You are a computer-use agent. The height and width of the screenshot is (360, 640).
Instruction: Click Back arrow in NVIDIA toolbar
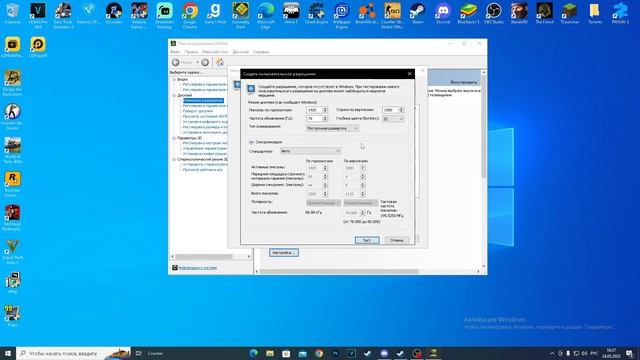point(176,62)
